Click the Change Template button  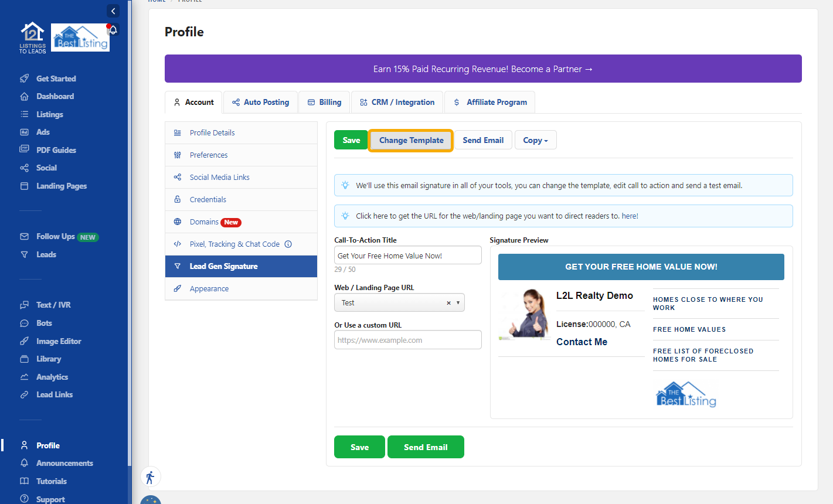[x=410, y=139]
